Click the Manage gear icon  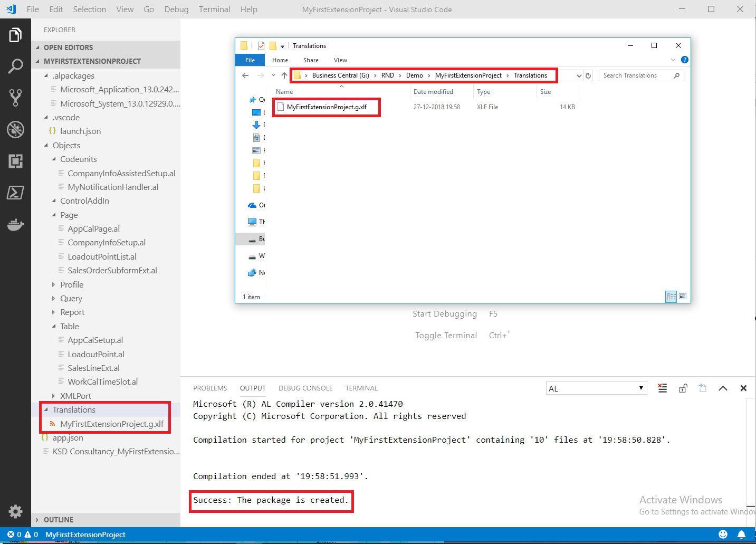15,511
